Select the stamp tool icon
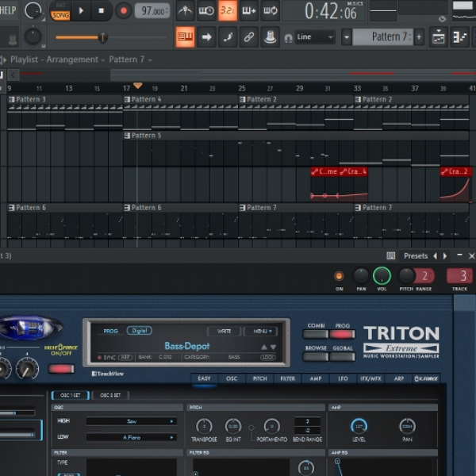Screen dimensions: 476x476 click(271, 37)
